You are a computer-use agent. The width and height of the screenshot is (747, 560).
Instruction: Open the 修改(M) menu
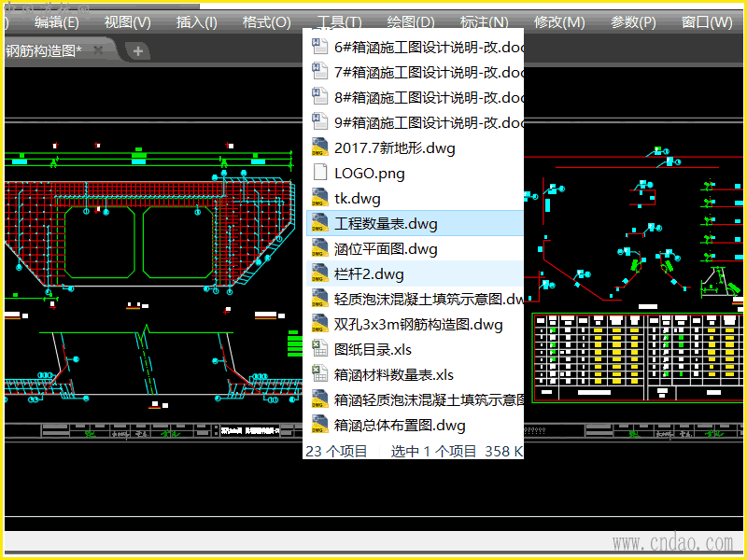click(x=559, y=22)
